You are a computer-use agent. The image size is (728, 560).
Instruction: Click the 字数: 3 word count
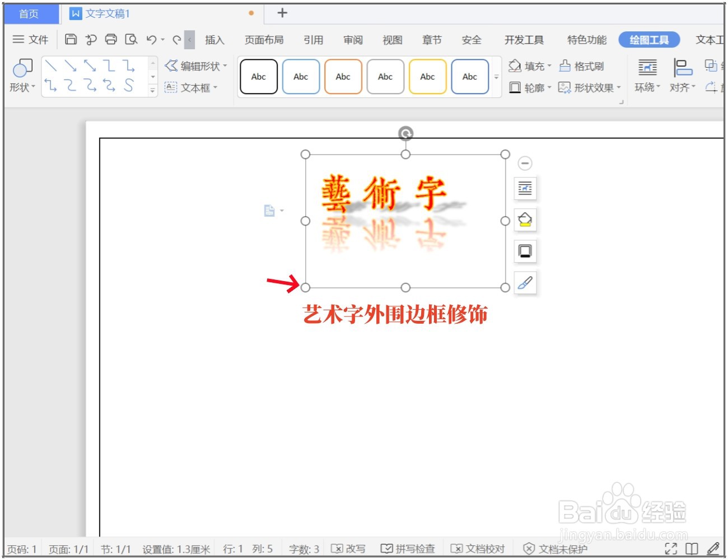pyautogui.click(x=304, y=549)
